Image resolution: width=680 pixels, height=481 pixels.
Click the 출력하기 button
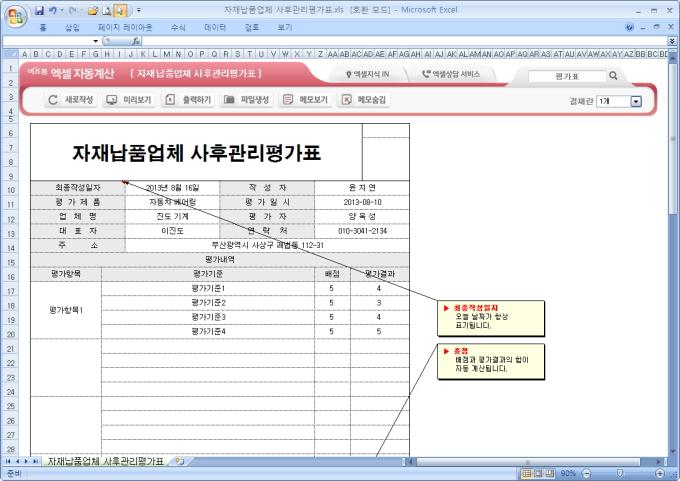pos(188,100)
